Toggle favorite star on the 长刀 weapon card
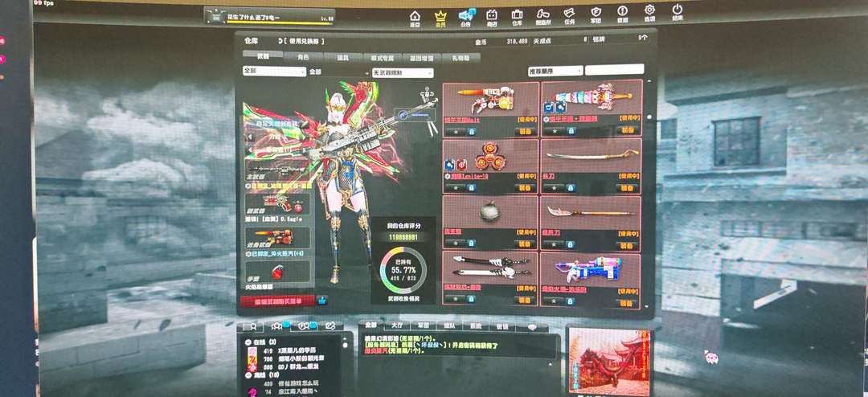 tap(553, 188)
